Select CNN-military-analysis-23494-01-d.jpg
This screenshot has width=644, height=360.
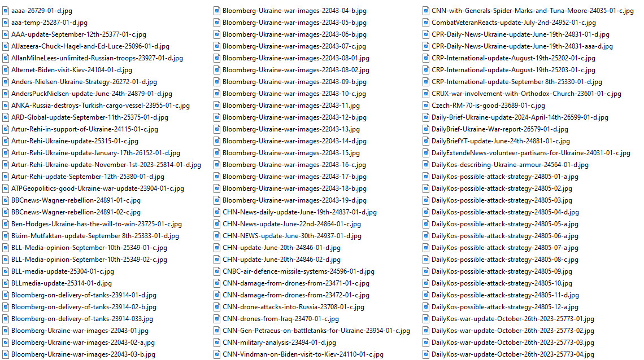pyautogui.click(x=279, y=343)
